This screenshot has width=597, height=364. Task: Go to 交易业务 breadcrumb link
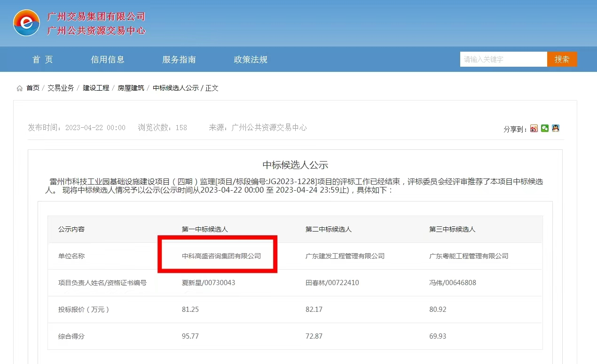[x=61, y=88]
